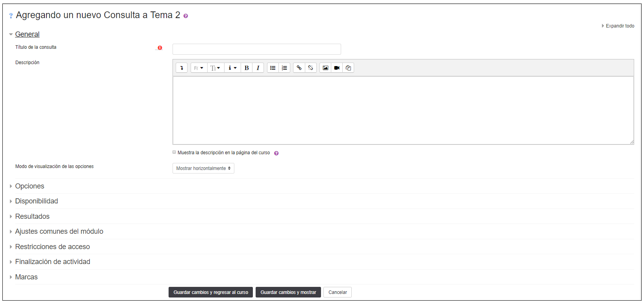Click the insert link icon
The height and width of the screenshot is (303, 644).
click(x=299, y=68)
